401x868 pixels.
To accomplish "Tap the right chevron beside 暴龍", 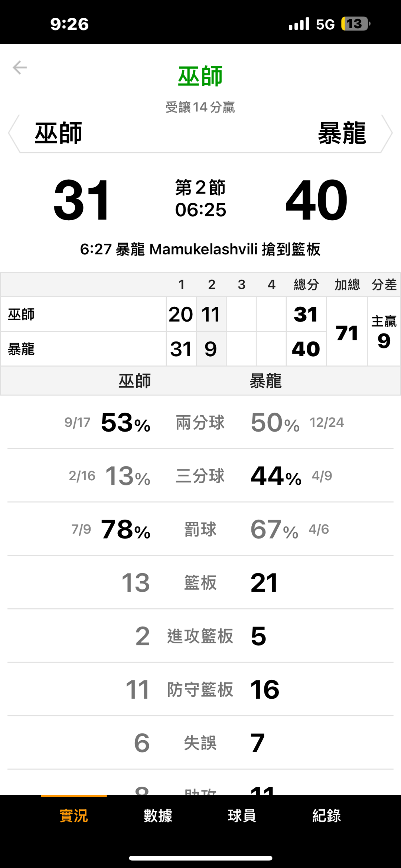I will [387, 133].
